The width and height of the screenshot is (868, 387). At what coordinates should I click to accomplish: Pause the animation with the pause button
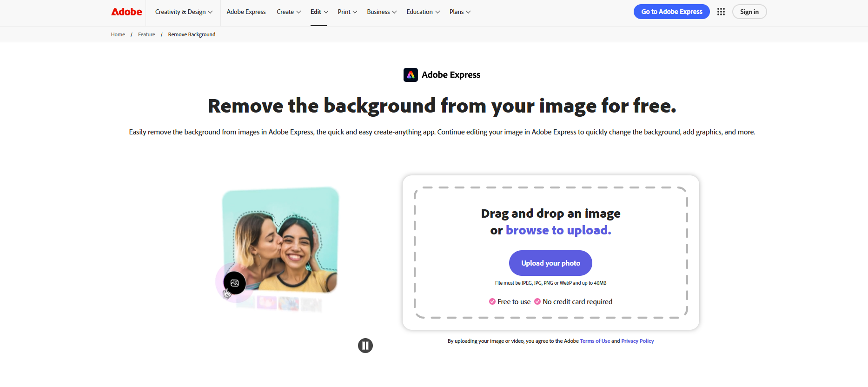click(x=365, y=346)
